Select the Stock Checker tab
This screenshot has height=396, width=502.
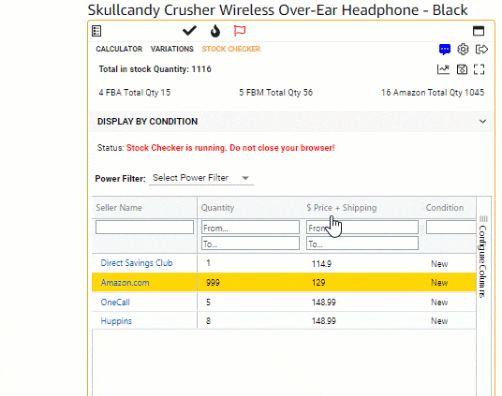pyautogui.click(x=231, y=49)
